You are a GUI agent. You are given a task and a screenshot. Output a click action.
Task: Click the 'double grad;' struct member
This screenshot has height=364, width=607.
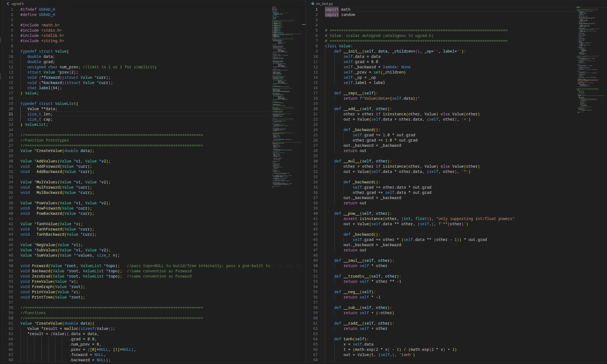pyautogui.click(x=41, y=62)
